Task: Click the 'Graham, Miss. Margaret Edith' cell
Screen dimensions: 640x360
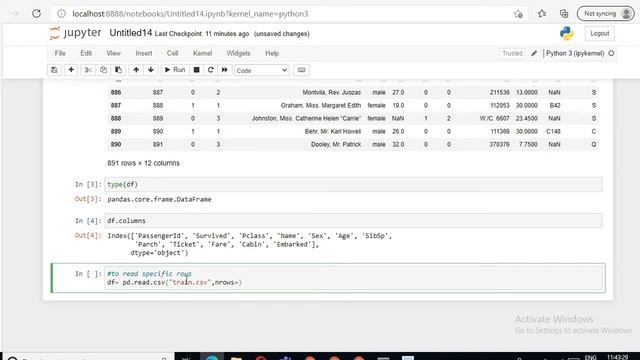Action: 321,105
